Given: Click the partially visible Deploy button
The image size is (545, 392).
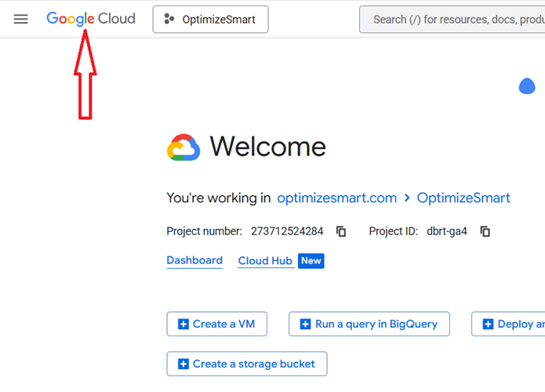Looking at the screenshot, I should 508,324.
